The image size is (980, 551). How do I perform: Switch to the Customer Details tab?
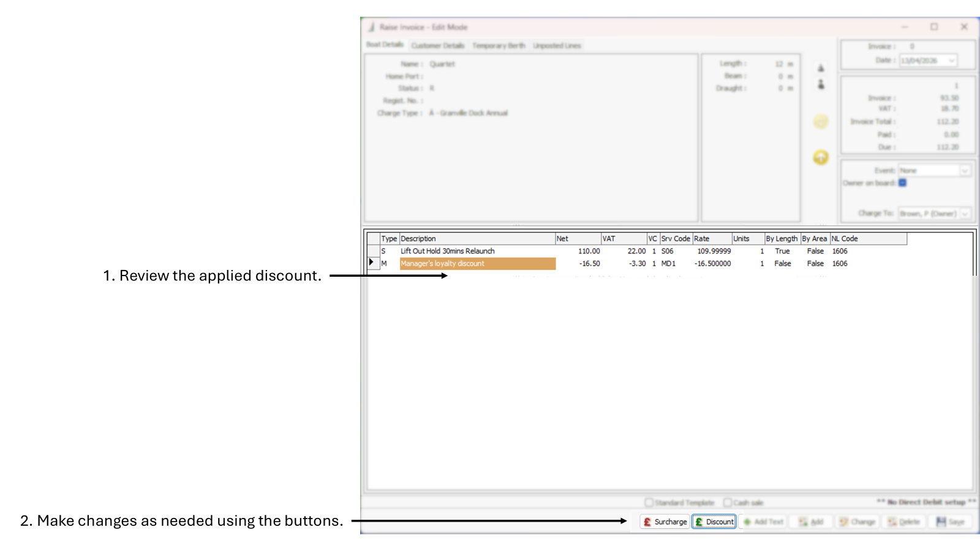coord(437,45)
